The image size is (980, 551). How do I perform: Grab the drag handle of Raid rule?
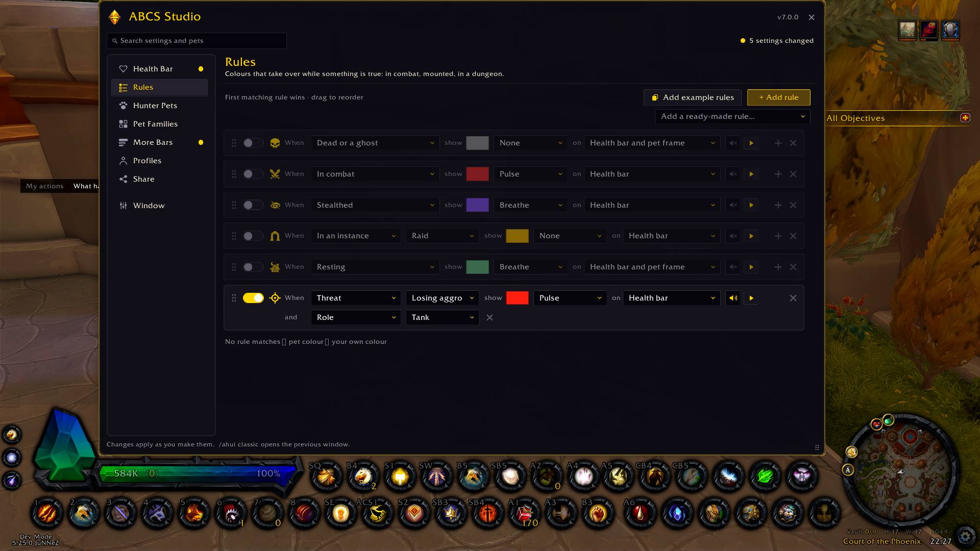coord(234,236)
